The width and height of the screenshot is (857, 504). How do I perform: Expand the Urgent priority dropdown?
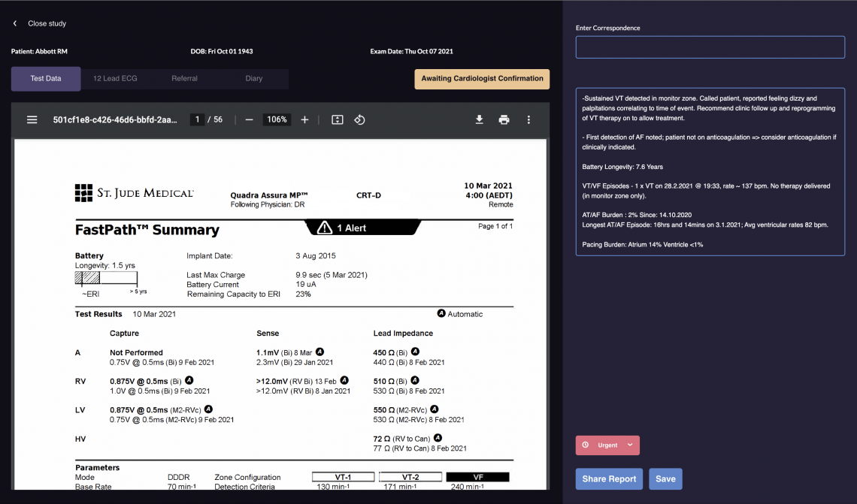(630, 445)
